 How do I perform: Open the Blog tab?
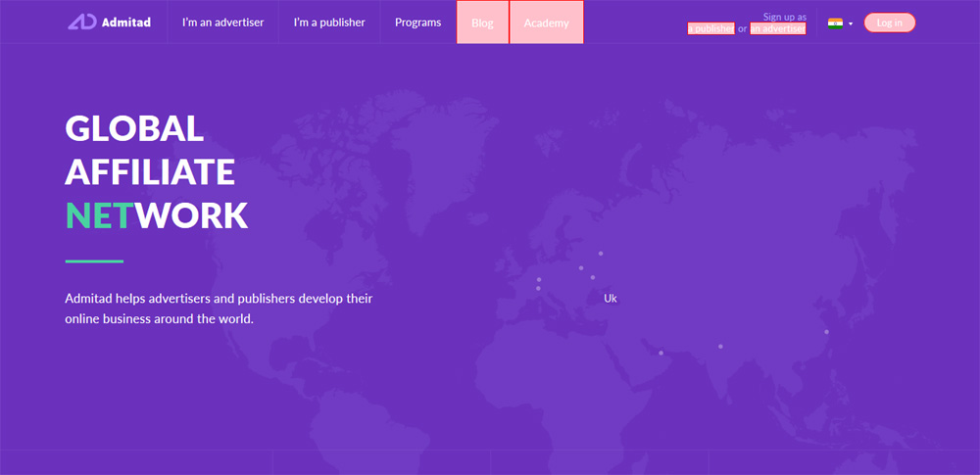coord(482,23)
